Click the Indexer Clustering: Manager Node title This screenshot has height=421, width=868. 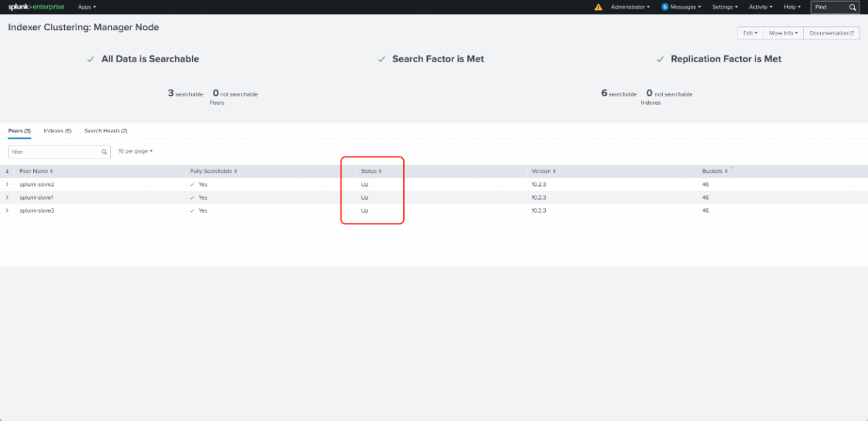click(x=83, y=27)
